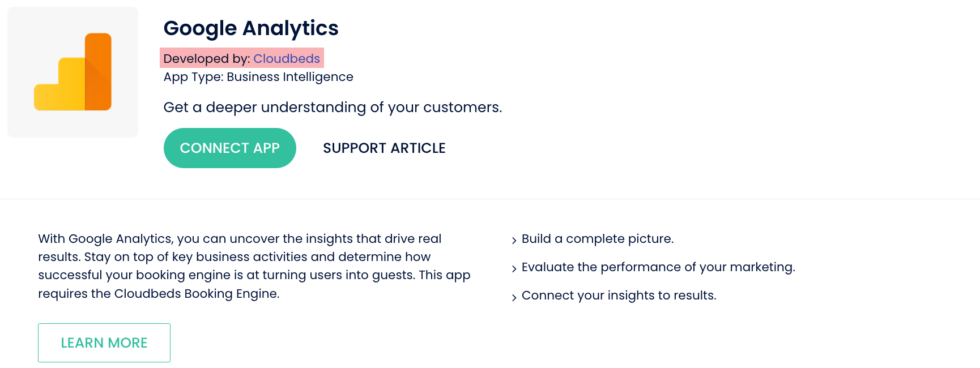Click "Connect your insights to results." text
The width and height of the screenshot is (980, 368).
(x=619, y=296)
